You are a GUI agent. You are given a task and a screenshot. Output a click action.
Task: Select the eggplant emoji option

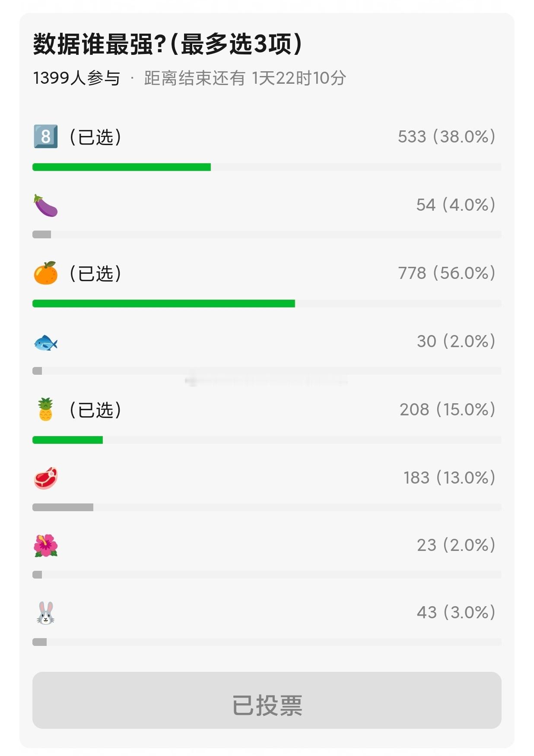(x=45, y=205)
